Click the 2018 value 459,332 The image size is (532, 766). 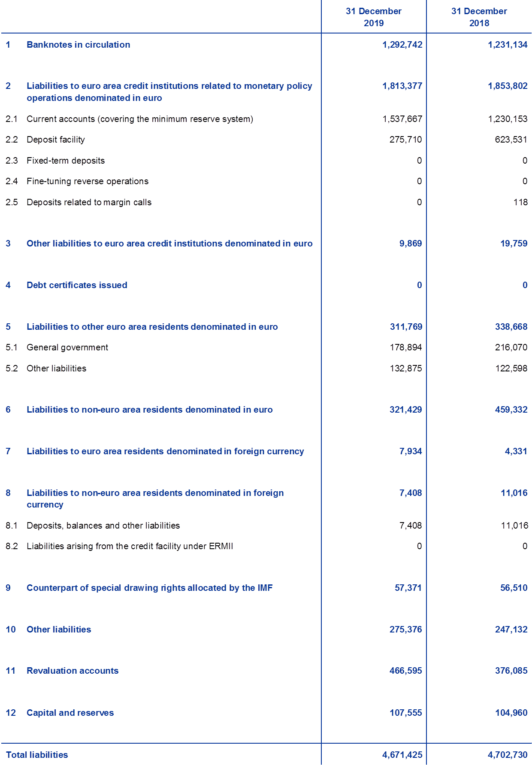pos(511,410)
